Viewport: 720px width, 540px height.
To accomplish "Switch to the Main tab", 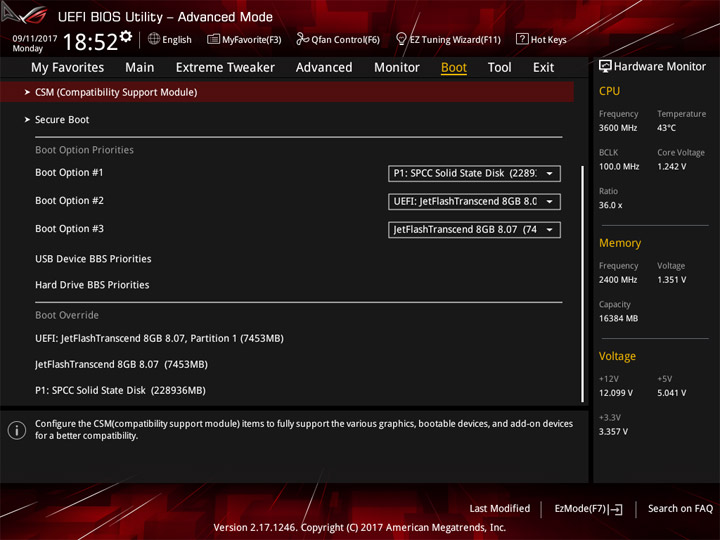I will (x=140, y=68).
